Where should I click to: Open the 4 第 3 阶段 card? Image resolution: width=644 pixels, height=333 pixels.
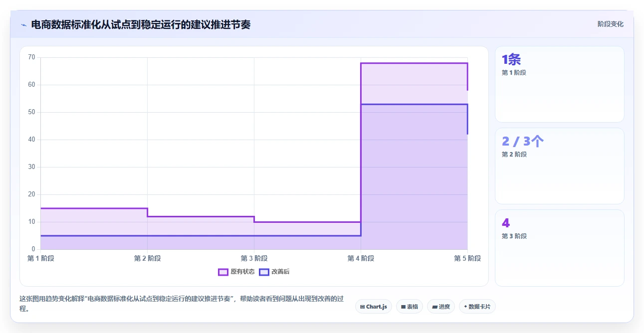coord(559,248)
